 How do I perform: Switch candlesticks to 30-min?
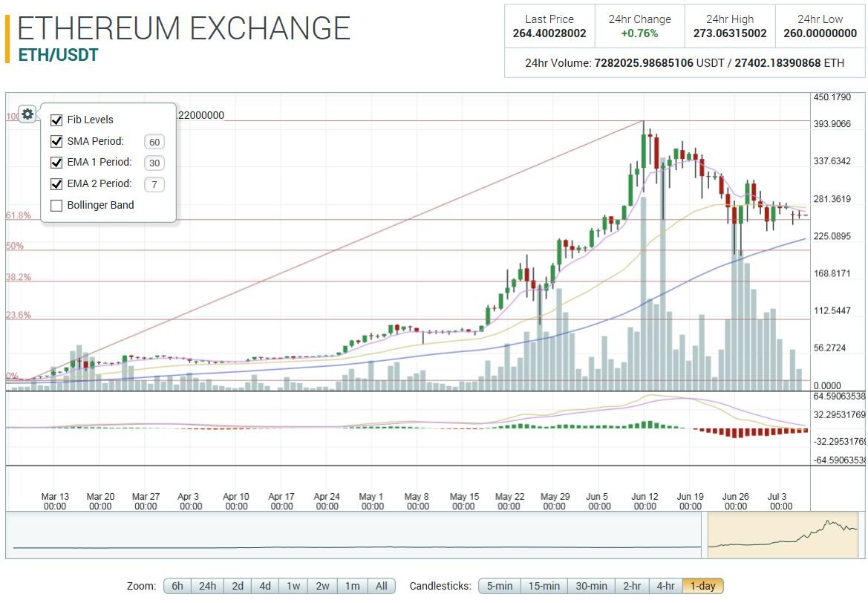coord(591,586)
